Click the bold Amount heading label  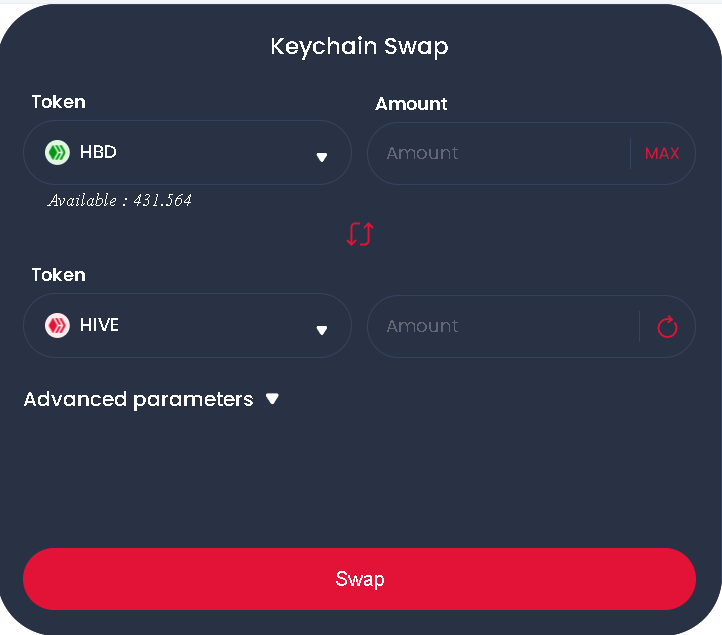tap(411, 104)
